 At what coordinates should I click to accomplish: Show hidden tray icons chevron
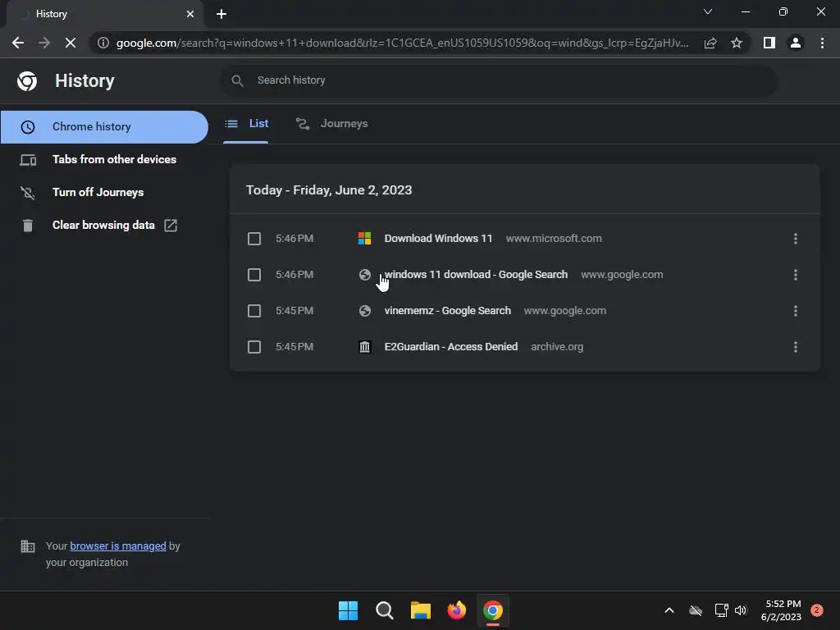click(669, 610)
